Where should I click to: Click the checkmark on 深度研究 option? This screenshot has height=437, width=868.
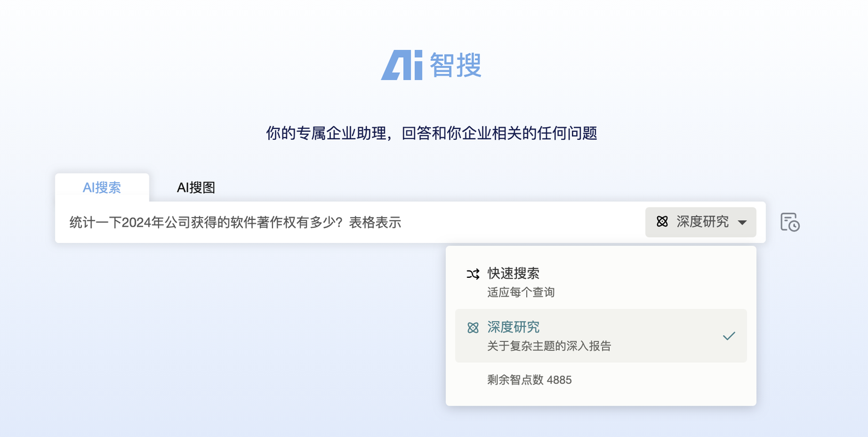coord(729,336)
